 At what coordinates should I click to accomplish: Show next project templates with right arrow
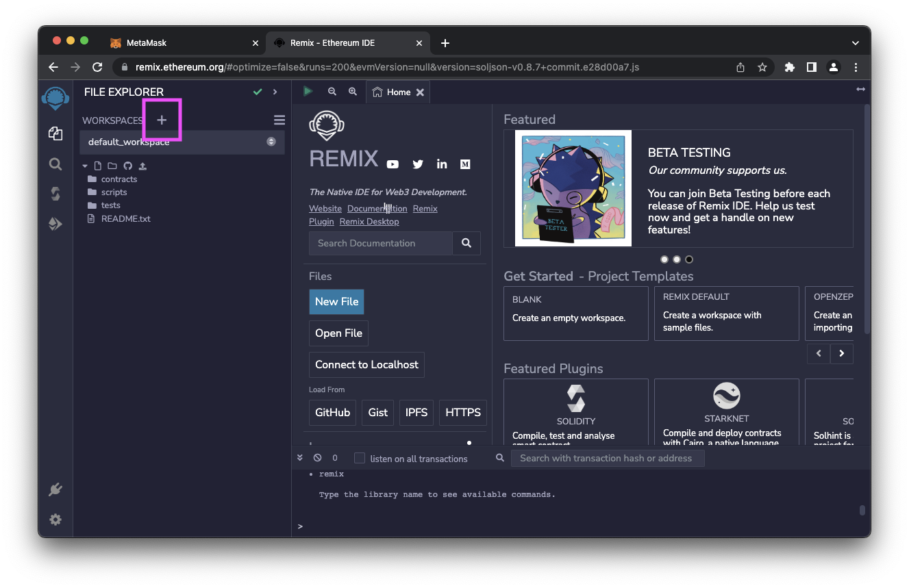842,353
